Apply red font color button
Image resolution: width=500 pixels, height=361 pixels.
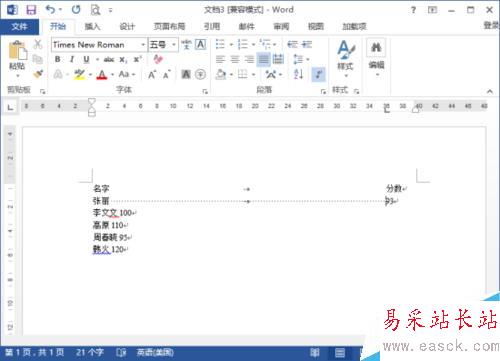pos(102,74)
